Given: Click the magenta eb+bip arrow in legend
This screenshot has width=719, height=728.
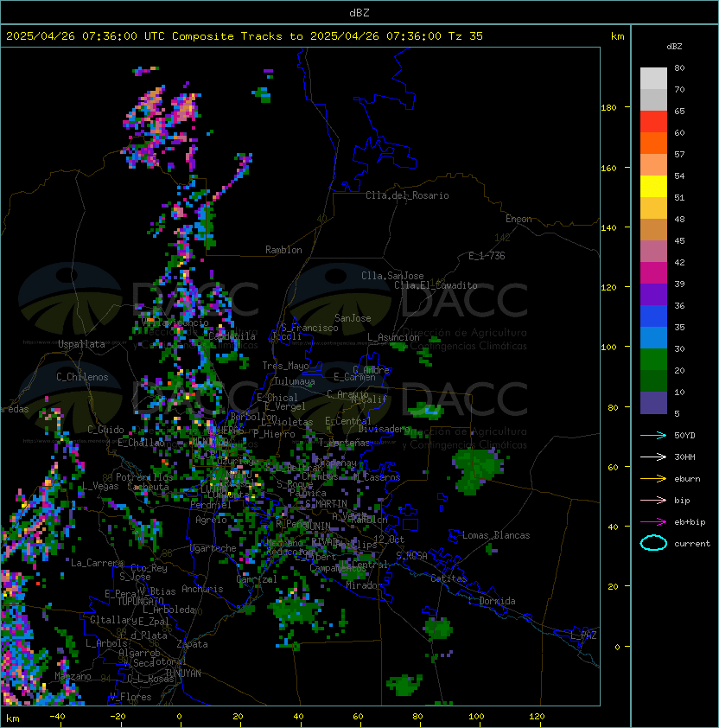Looking at the screenshot, I should tap(653, 522).
